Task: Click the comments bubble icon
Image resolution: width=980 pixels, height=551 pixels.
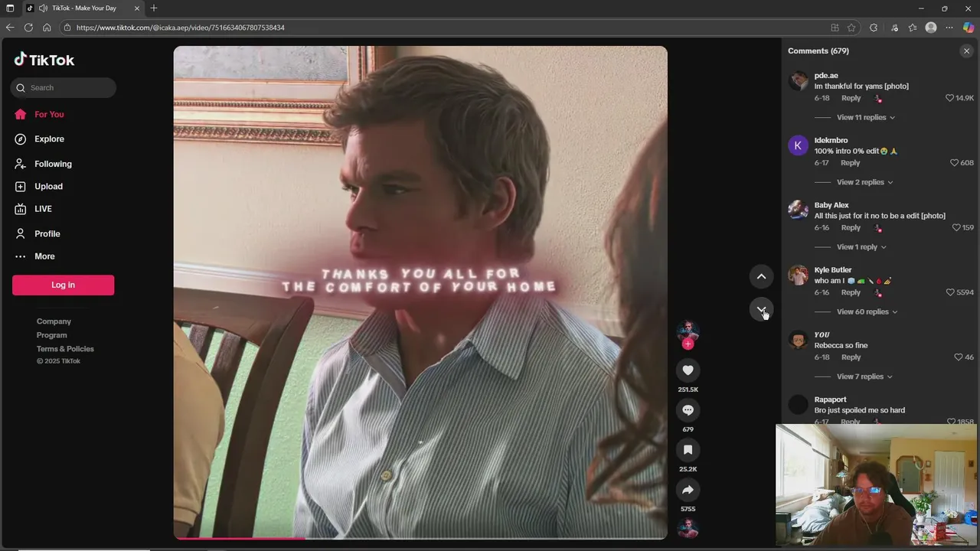Action: [688, 410]
